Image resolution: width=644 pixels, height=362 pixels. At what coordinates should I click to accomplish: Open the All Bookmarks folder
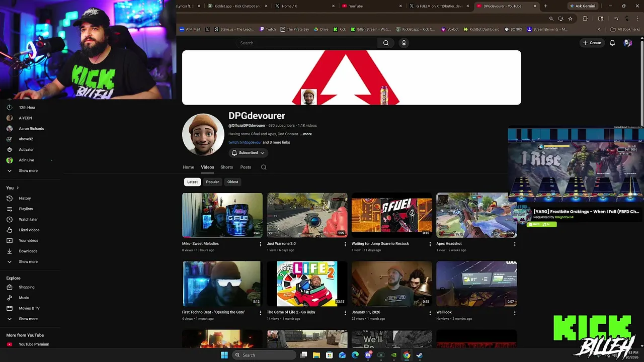tap(625, 29)
